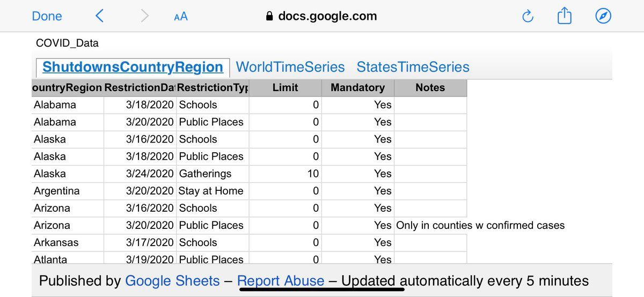Open the text size AA menu
The image size is (644, 297).
pyautogui.click(x=181, y=17)
